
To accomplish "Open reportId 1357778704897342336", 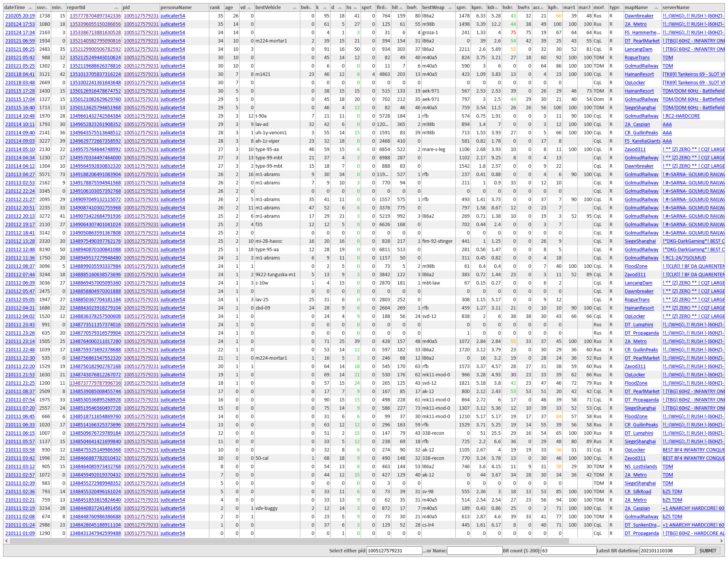I will click(95, 16).
